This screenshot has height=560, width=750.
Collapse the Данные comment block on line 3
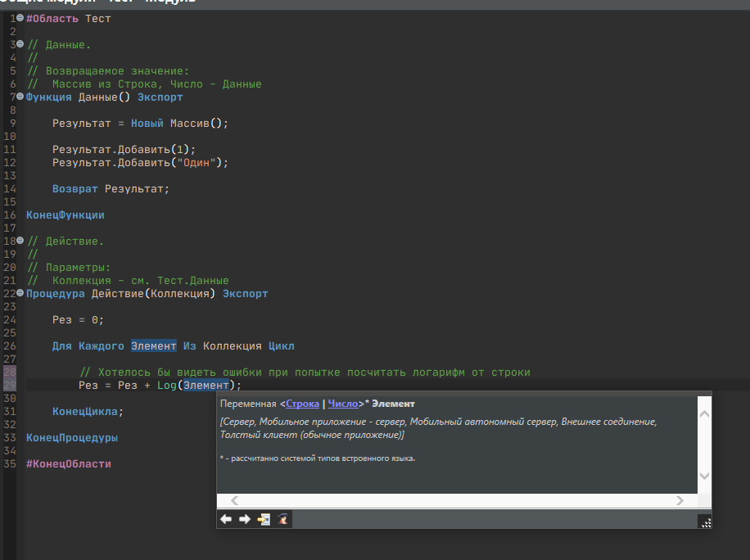click(20, 44)
